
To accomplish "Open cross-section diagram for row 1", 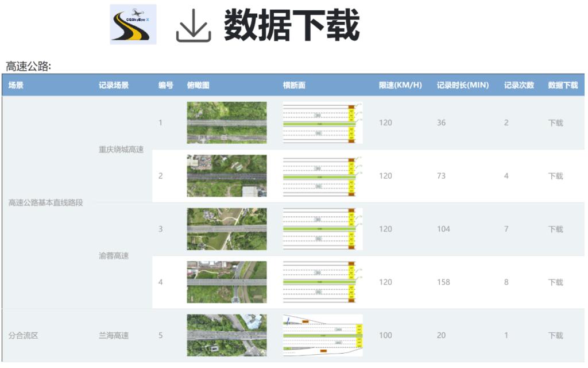I will [x=322, y=122].
